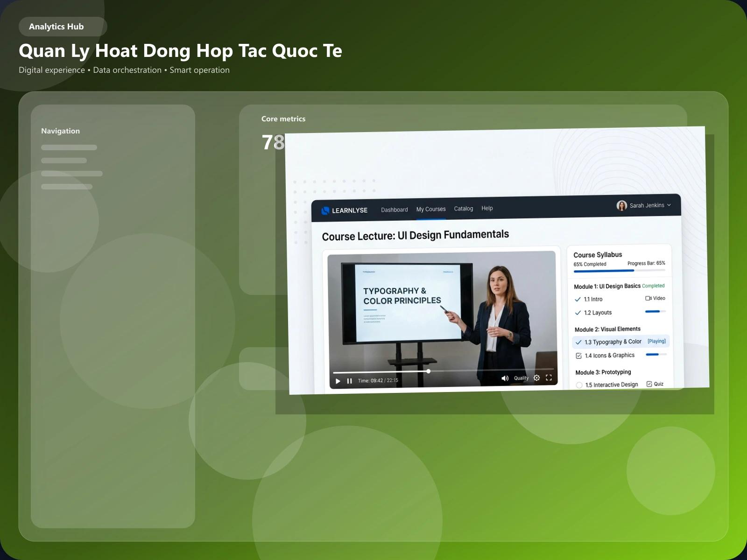Screen dimensions: 747x560
Task: Click the video seek bar handle
Action: tap(428, 371)
